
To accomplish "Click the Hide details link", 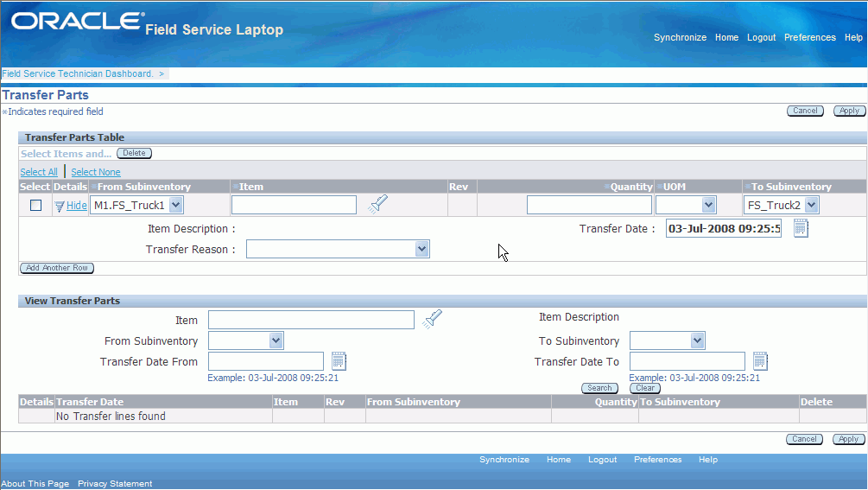I will 76,206.
